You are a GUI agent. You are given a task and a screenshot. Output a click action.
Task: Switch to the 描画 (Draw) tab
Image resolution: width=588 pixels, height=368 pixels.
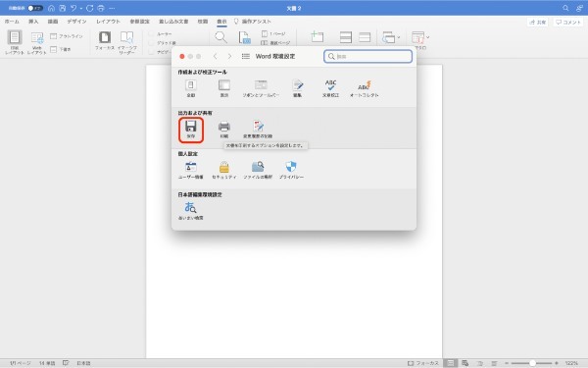(53, 22)
